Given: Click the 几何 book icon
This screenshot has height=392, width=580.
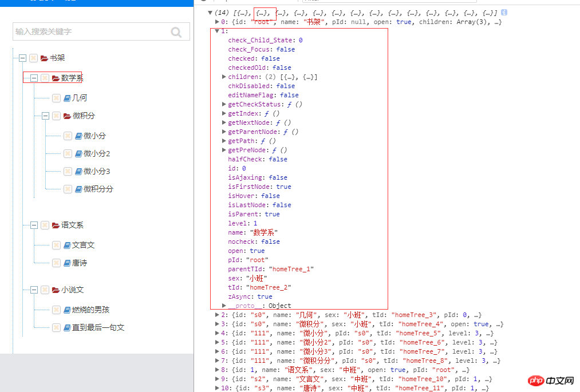Looking at the screenshot, I should (67, 98).
